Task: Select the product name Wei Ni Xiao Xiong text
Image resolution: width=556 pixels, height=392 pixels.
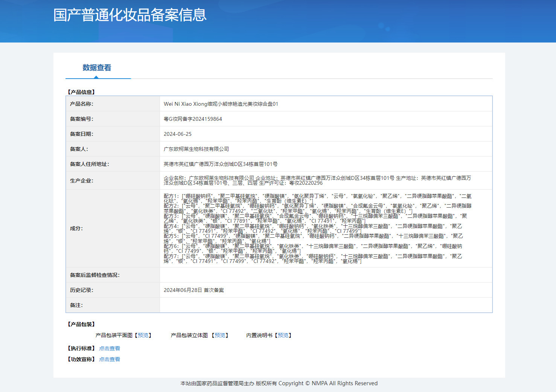Action: [221, 104]
